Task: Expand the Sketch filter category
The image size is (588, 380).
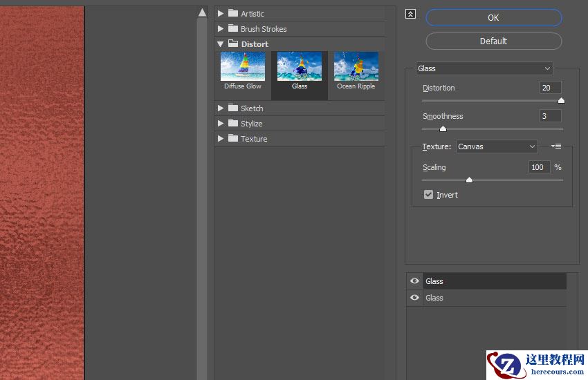Action: click(221, 108)
